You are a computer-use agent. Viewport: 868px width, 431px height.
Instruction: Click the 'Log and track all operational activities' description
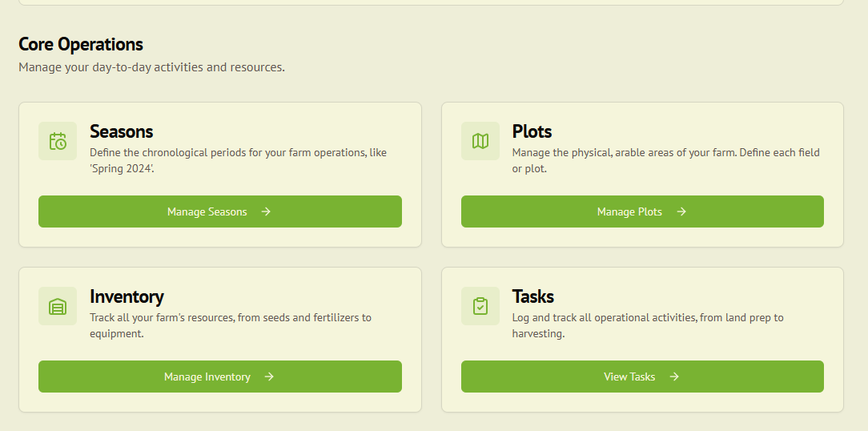648,326
